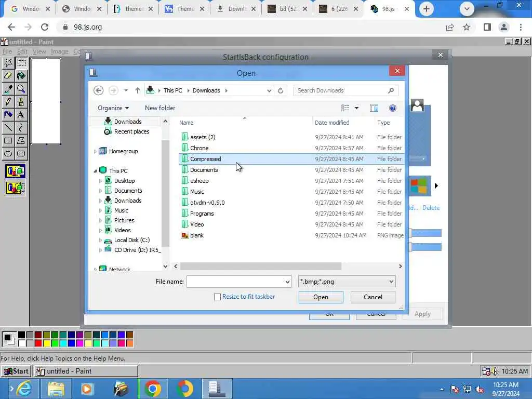Image resolution: width=532 pixels, height=399 pixels.
Task: Open the view options dropdown arrow
Action: [x=356, y=108]
